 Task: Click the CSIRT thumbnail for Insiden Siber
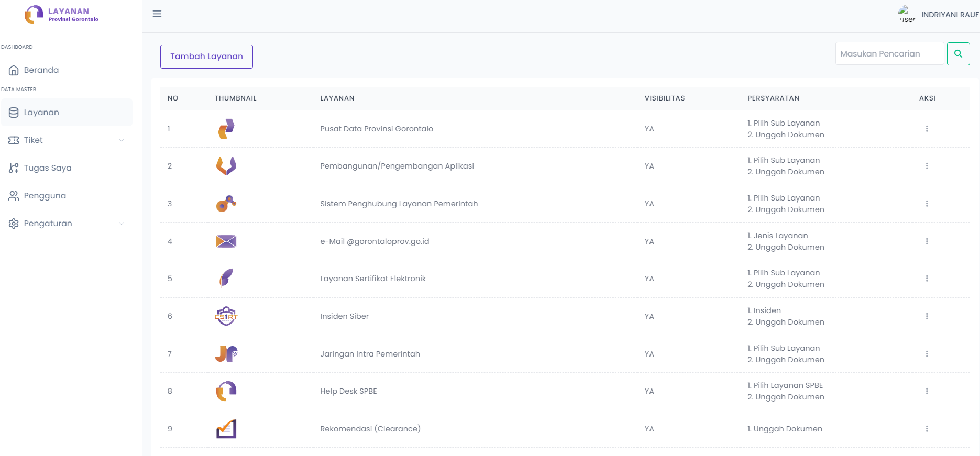pyautogui.click(x=226, y=316)
